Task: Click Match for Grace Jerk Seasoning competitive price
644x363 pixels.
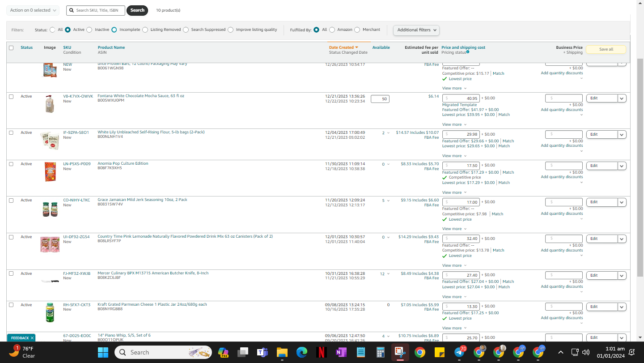Action: click(498, 214)
